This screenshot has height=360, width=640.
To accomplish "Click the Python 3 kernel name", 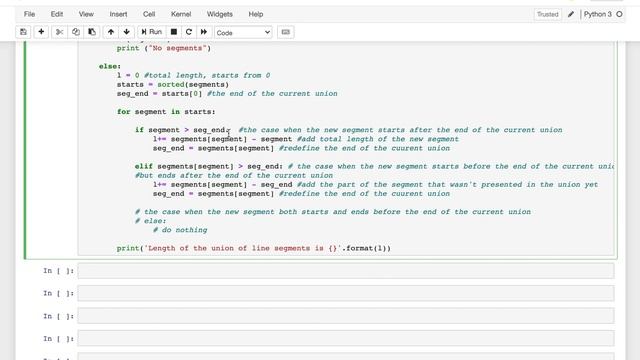I will coord(598,14).
